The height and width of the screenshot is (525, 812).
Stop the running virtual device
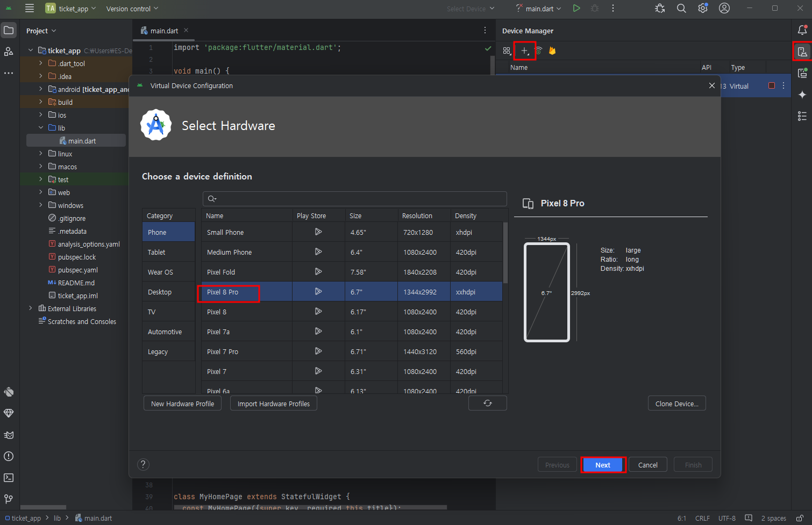pos(772,86)
